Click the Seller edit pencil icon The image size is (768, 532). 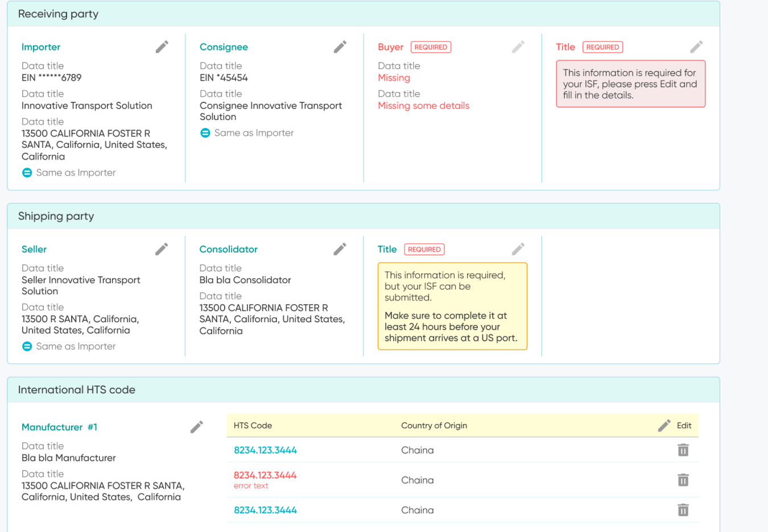pos(162,249)
